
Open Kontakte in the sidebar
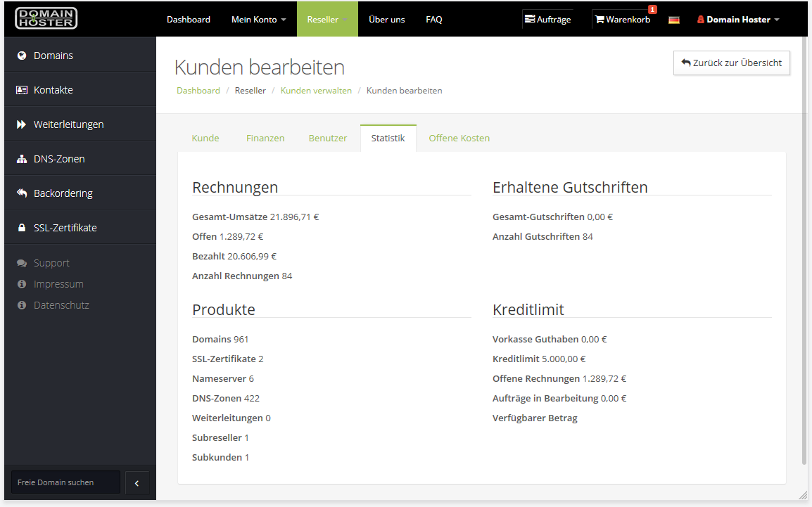point(80,90)
